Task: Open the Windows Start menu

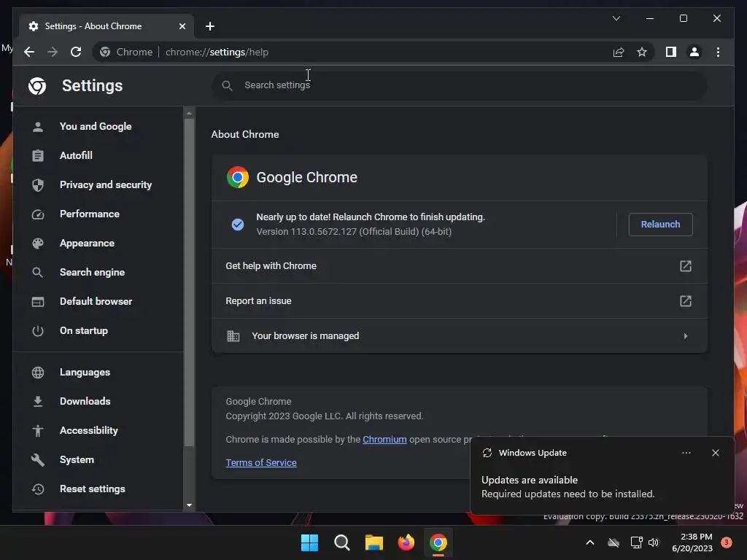Action: [x=309, y=542]
